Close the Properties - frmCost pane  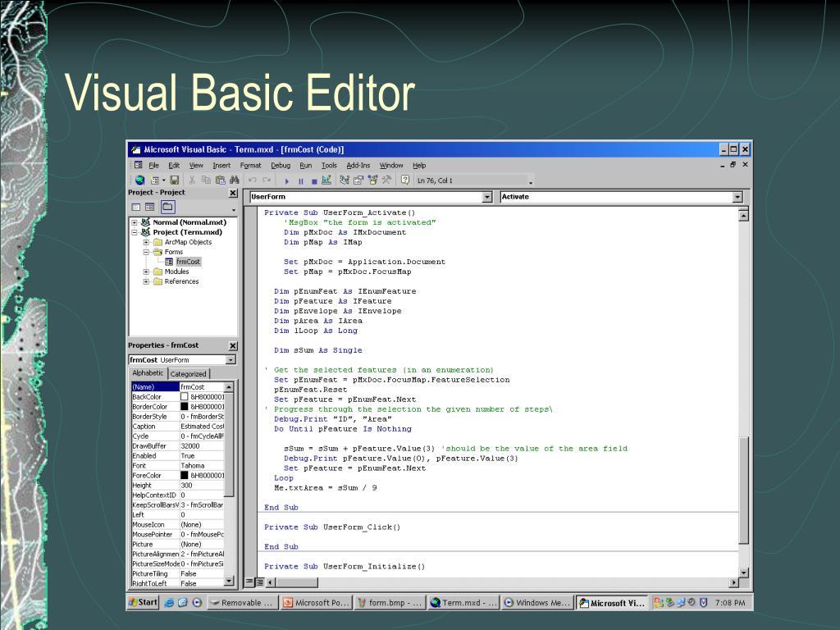[x=233, y=346]
